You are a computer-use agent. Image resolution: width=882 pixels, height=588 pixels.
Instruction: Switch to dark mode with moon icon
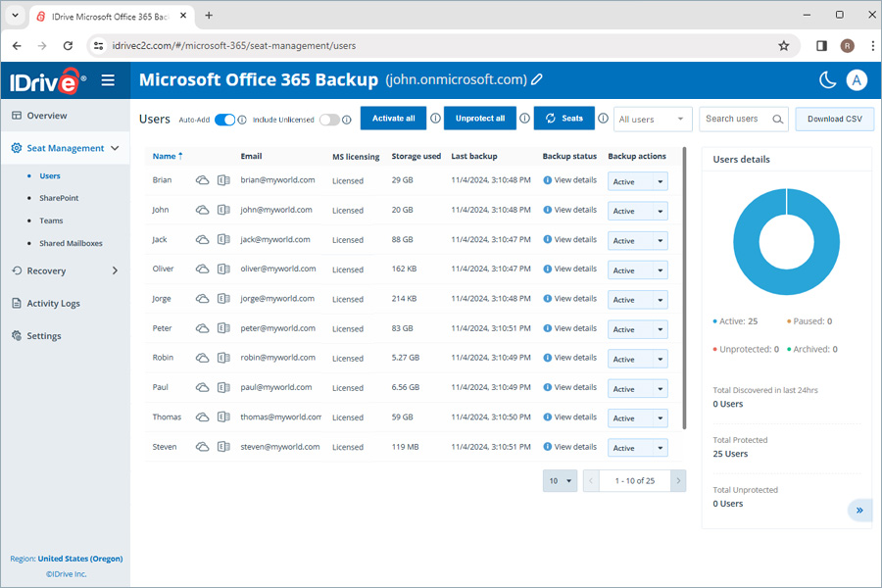pyautogui.click(x=828, y=80)
